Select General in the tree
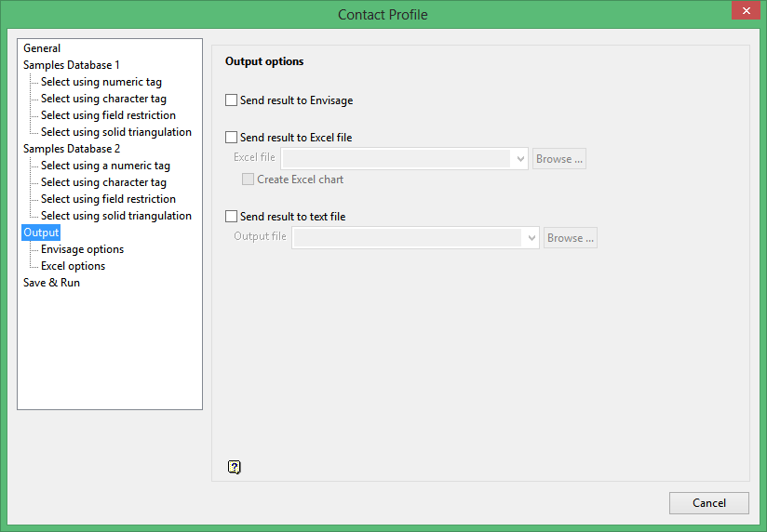Screen dimensions: 767x532 point(42,48)
